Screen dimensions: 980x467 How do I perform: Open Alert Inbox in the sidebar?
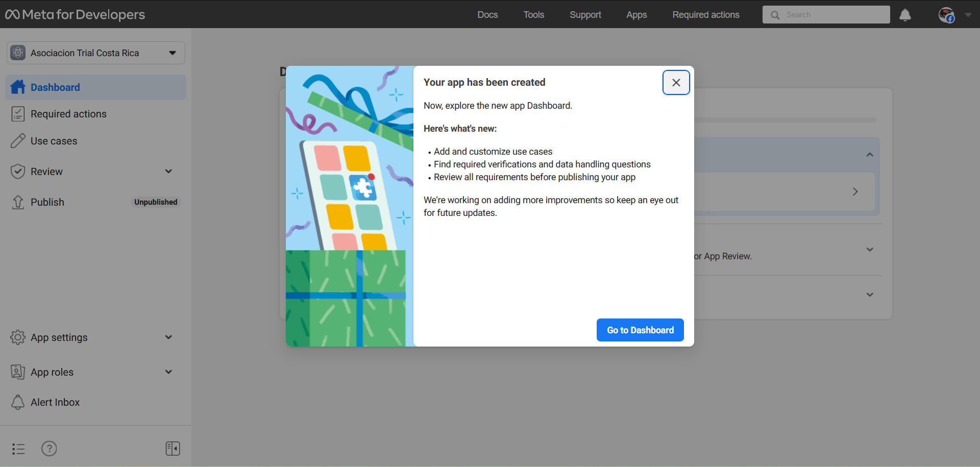pos(95,402)
